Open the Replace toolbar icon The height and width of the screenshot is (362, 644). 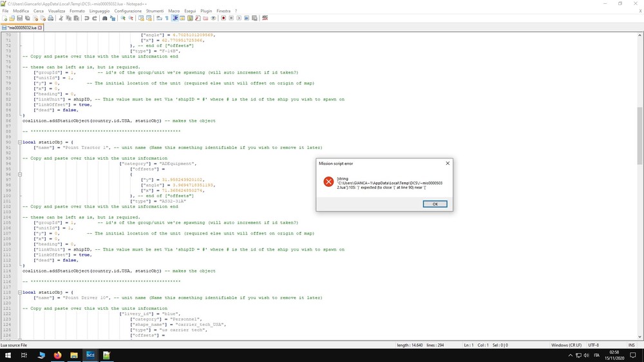click(x=113, y=18)
